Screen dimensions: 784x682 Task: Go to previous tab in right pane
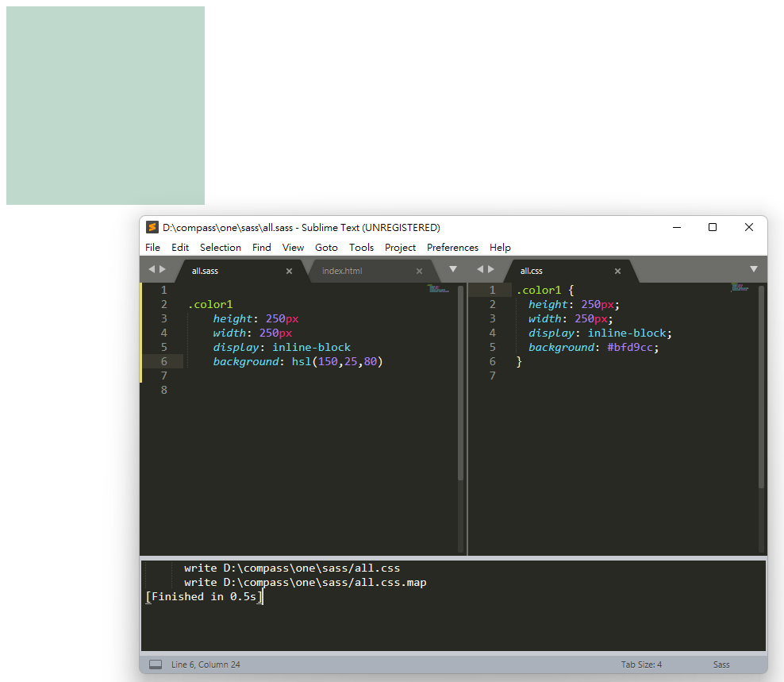coord(480,269)
